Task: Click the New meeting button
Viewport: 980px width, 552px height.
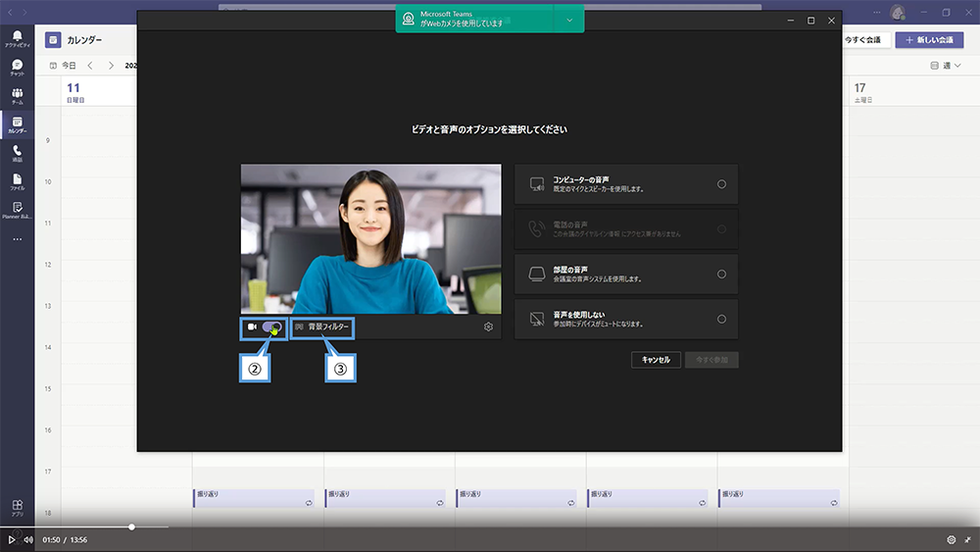Action: click(x=929, y=39)
